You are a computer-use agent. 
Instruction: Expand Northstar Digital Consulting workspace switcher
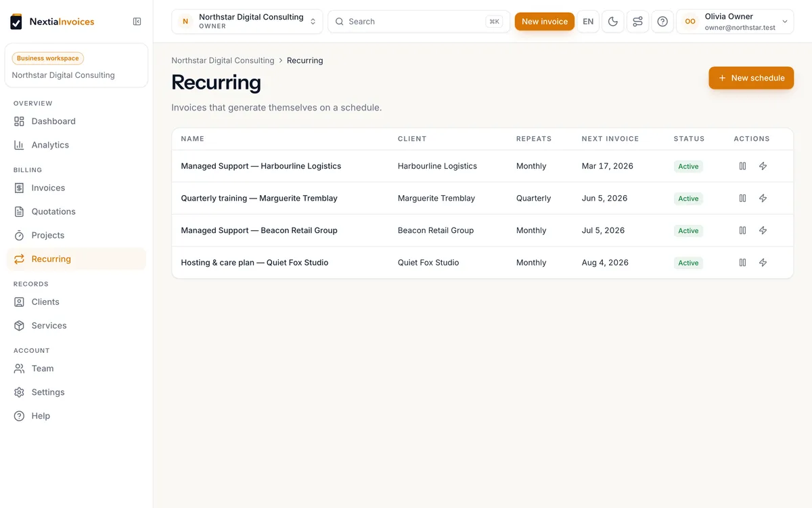coord(247,22)
